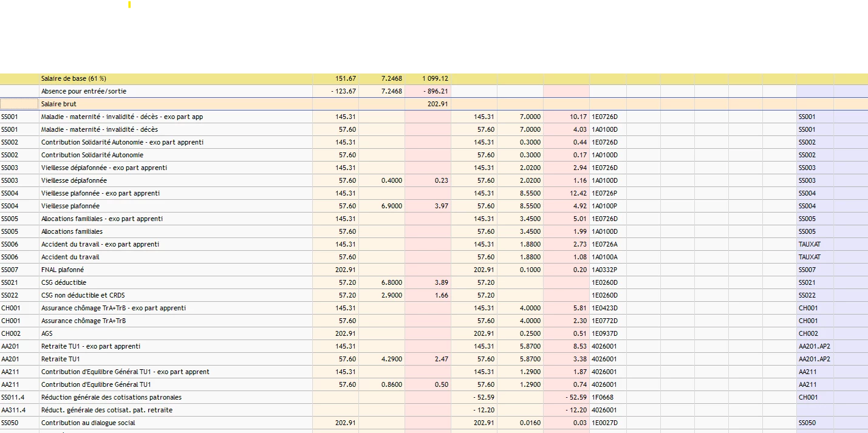Select the Absence pour entrée/sortie label cell

pyautogui.click(x=176, y=91)
